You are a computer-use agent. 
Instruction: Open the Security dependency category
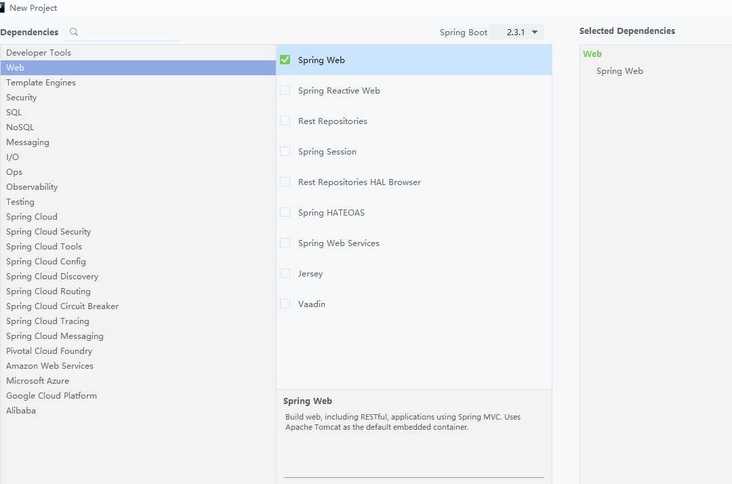coord(21,98)
